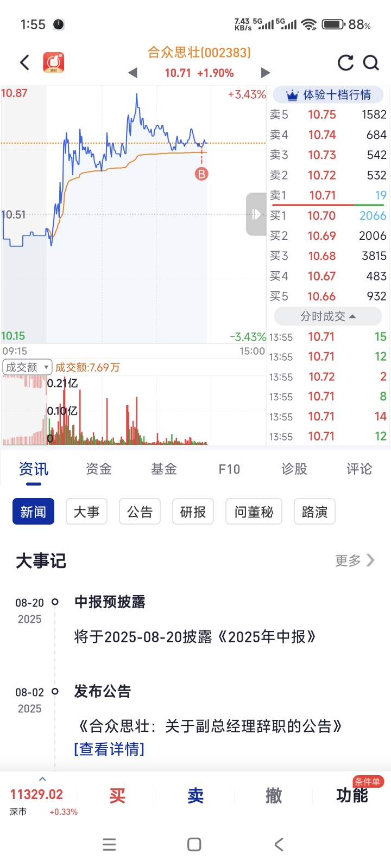Open the [查看详情] link

[109, 749]
